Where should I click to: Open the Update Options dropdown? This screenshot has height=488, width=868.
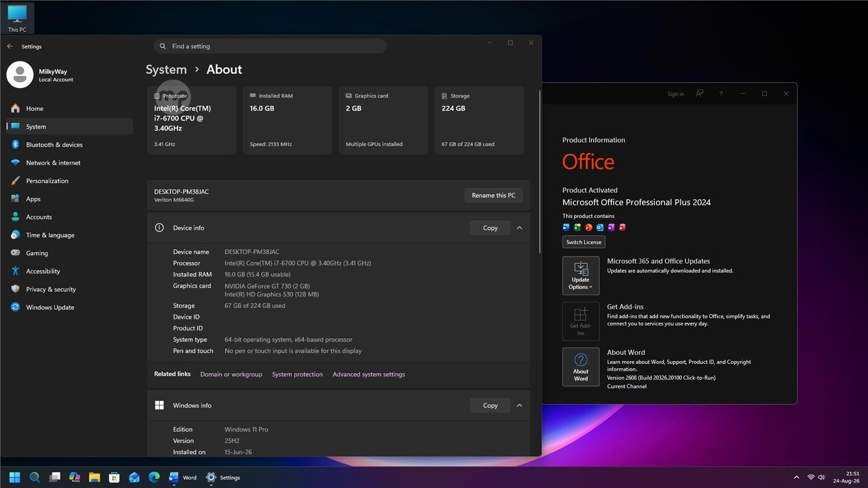(x=581, y=276)
